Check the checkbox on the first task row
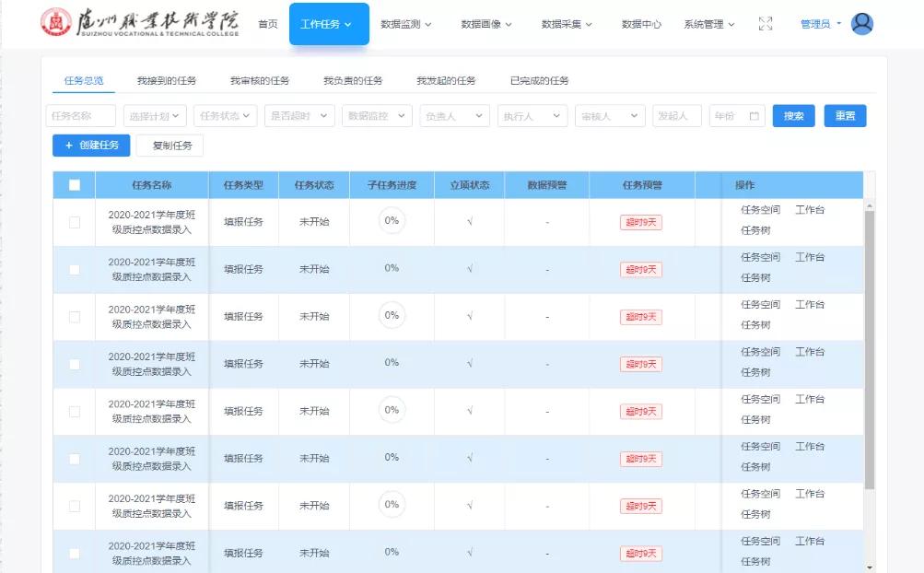 74,221
